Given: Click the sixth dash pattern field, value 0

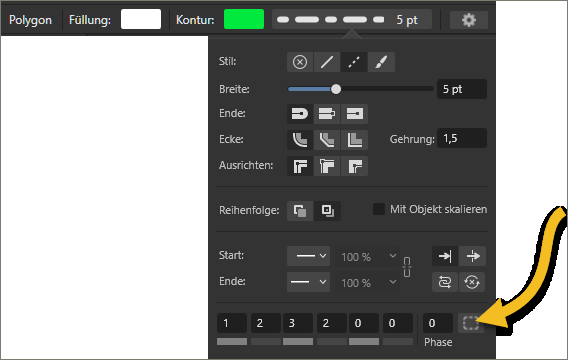Looking at the screenshot, I should coord(398,323).
